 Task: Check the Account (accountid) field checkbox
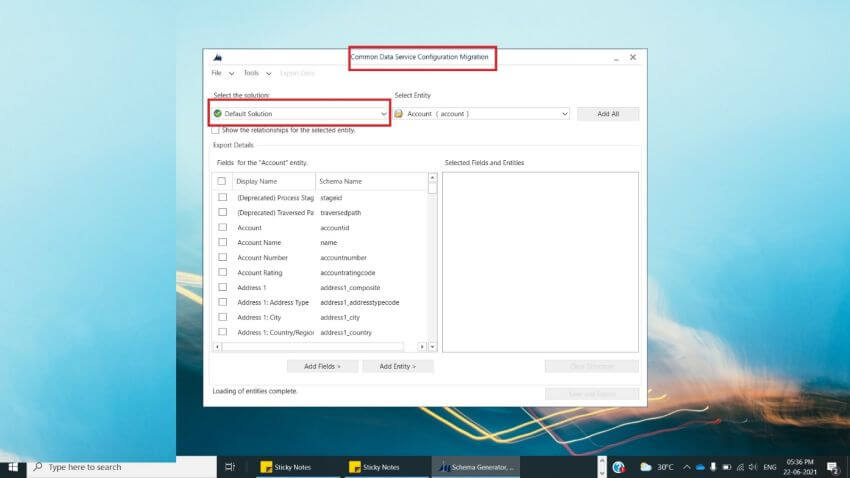click(x=222, y=227)
